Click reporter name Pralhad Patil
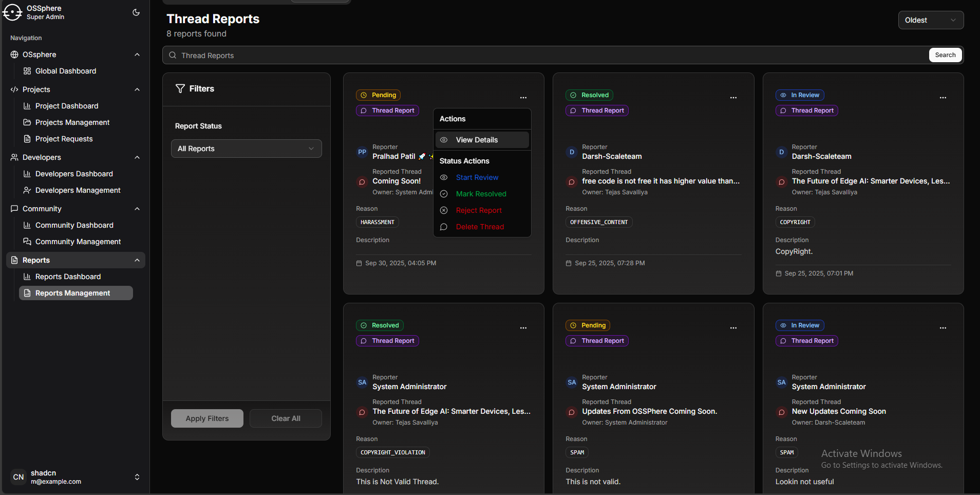 (x=394, y=156)
